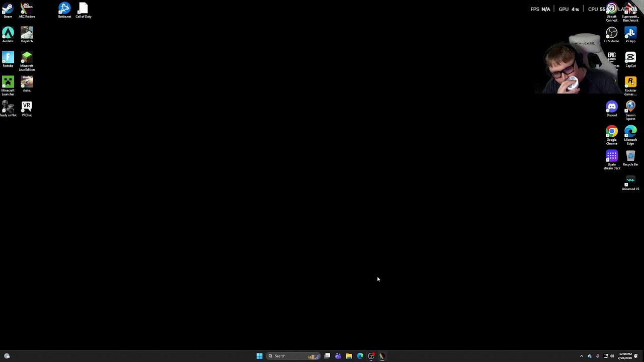Open the widgets button in taskbar corner

pyautogui.click(x=7, y=356)
